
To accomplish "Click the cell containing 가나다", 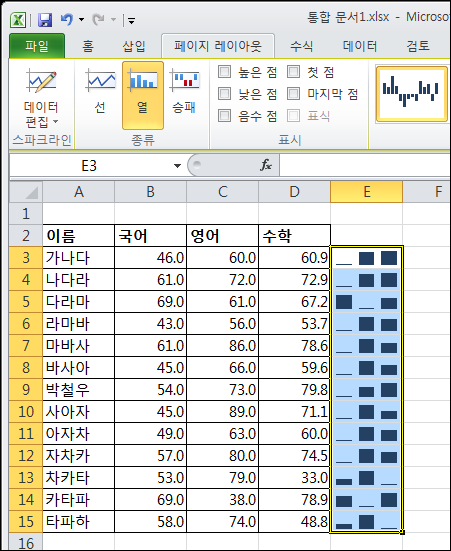I will [x=78, y=258].
